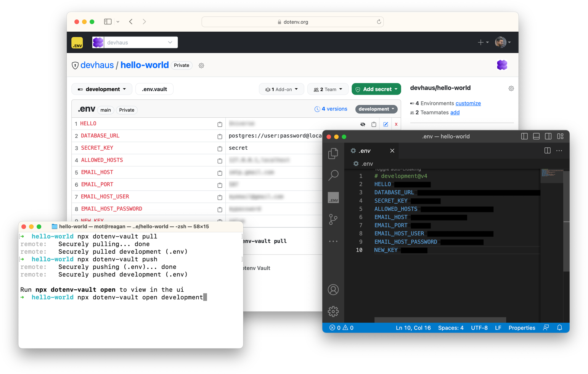Click .env breadcrumb in VS Code
588x374 pixels.
(x=363, y=164)
